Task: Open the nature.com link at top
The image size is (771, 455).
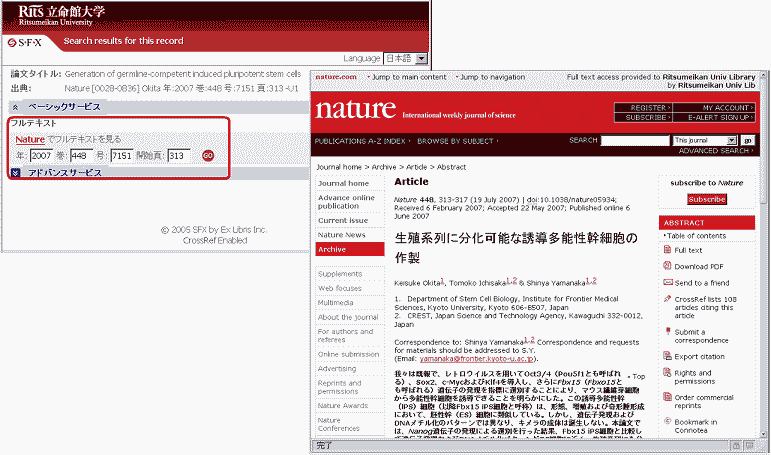Action: click(x=336, y=77)
